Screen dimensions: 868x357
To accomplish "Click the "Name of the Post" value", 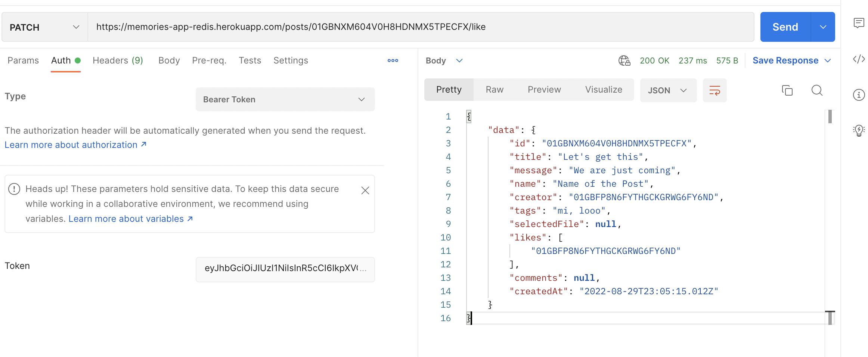I will point(601,184).
